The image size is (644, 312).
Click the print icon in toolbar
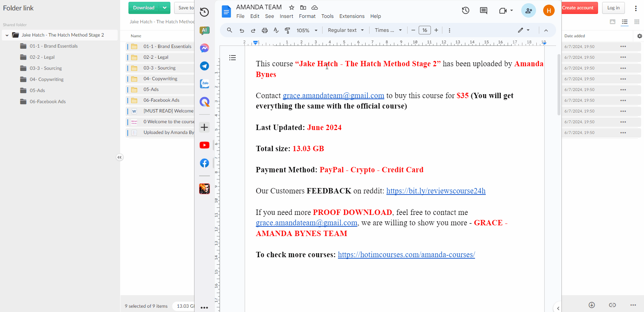pos(265,30)
